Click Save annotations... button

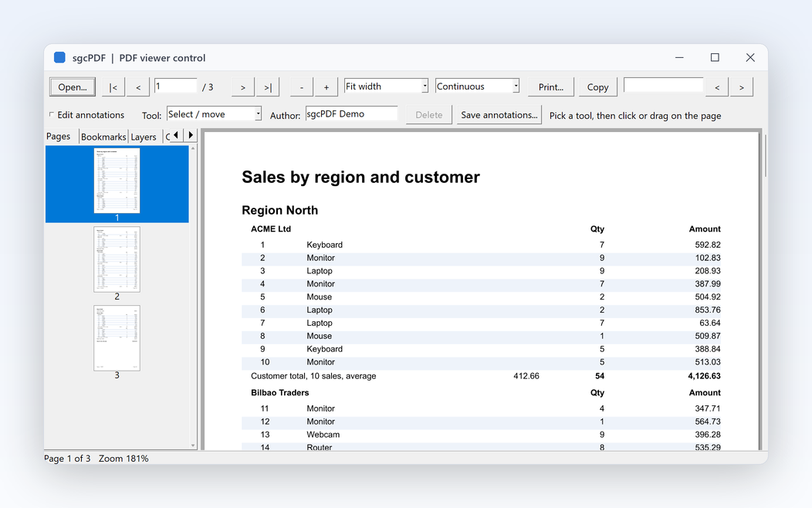coord(499,115)
